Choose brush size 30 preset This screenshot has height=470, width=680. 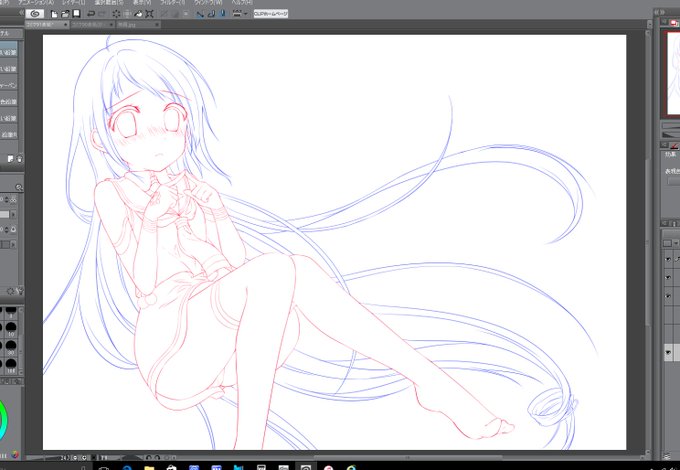11,348
